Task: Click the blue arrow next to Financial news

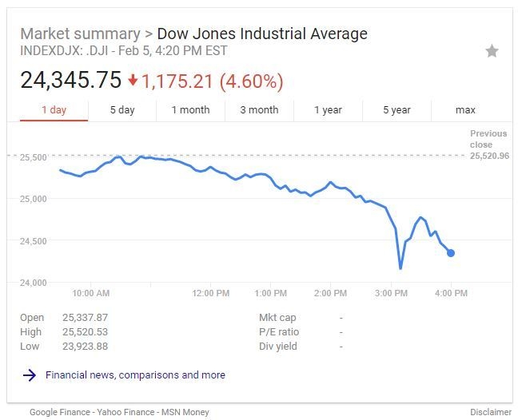Action: tap(30, 375)
